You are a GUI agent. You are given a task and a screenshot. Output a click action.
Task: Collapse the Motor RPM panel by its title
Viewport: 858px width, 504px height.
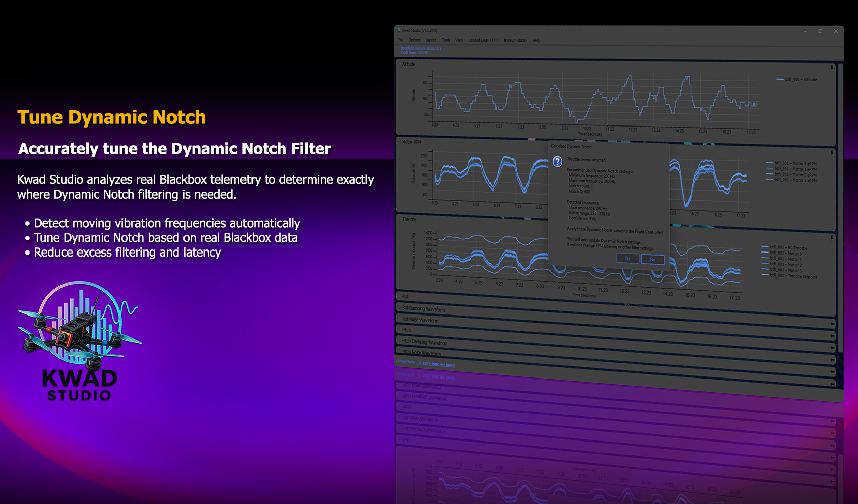[x=411, y=142]
